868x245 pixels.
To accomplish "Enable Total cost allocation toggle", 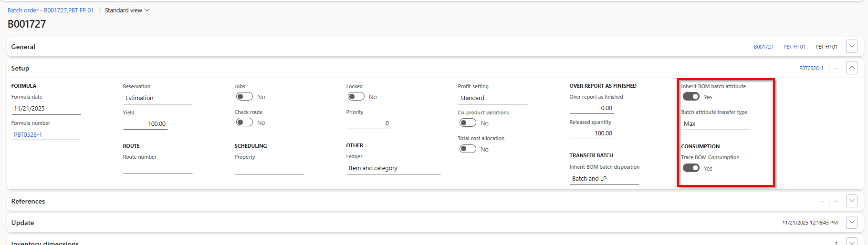I will point(468,149).
